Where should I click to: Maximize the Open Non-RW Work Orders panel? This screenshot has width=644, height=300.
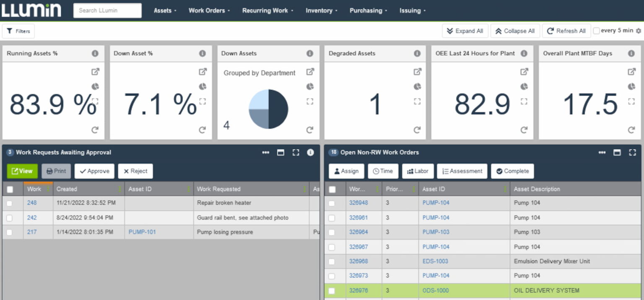click(x=617, y=152)
